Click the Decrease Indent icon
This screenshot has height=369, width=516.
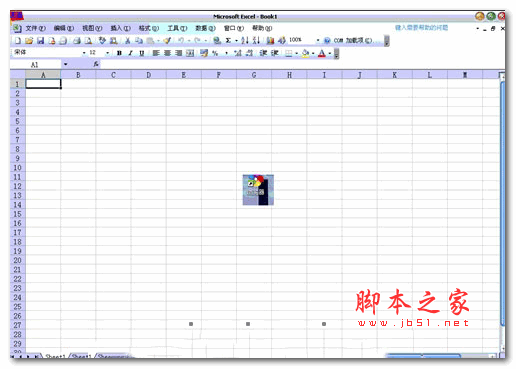point(263,53)
